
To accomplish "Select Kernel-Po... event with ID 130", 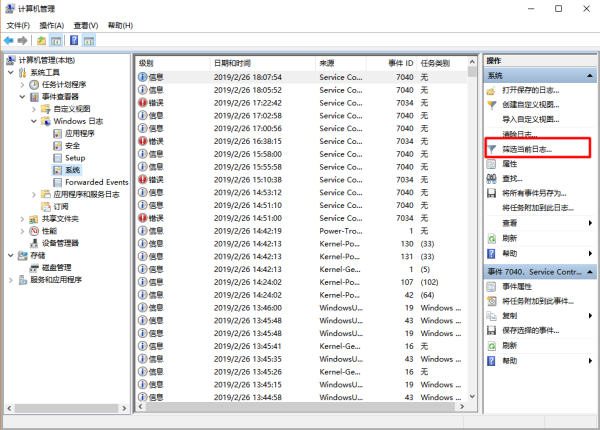I will (x=302, y=244).
